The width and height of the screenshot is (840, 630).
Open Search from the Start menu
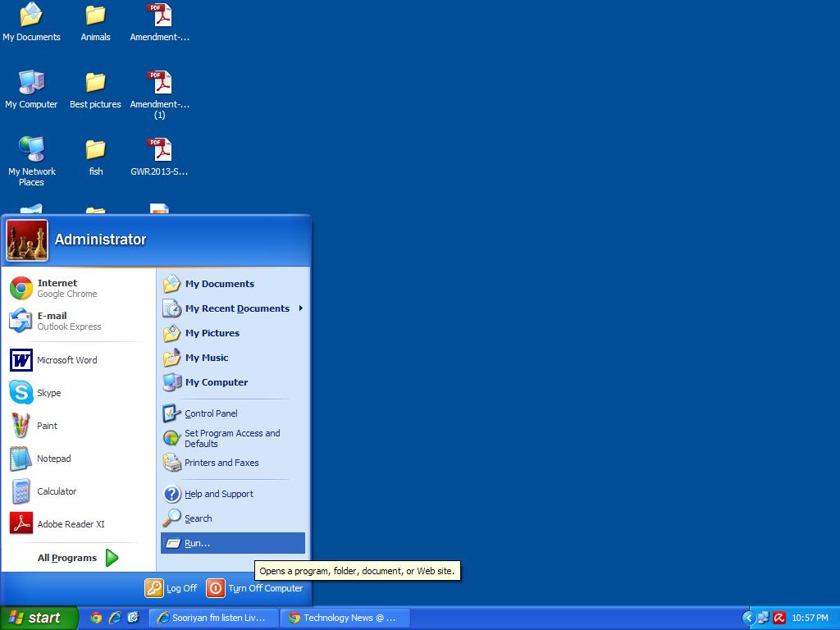tap(233, 518)
